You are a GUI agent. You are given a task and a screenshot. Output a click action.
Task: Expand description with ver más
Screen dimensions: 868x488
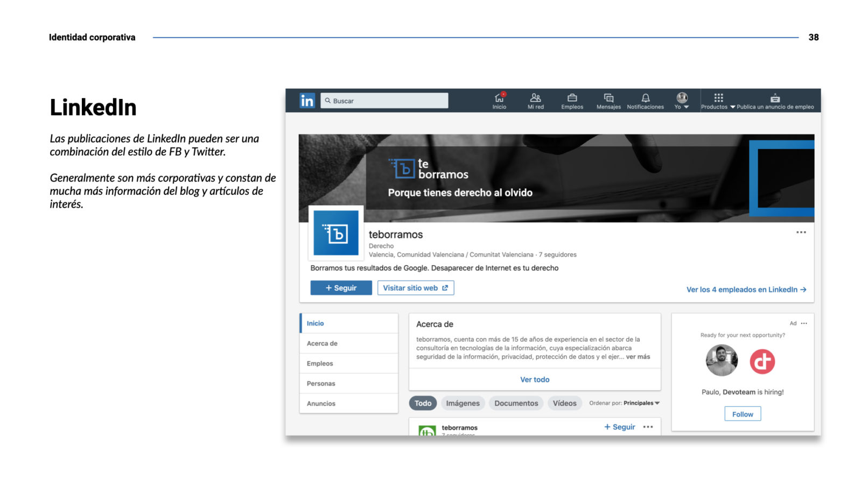click(638, 357)
